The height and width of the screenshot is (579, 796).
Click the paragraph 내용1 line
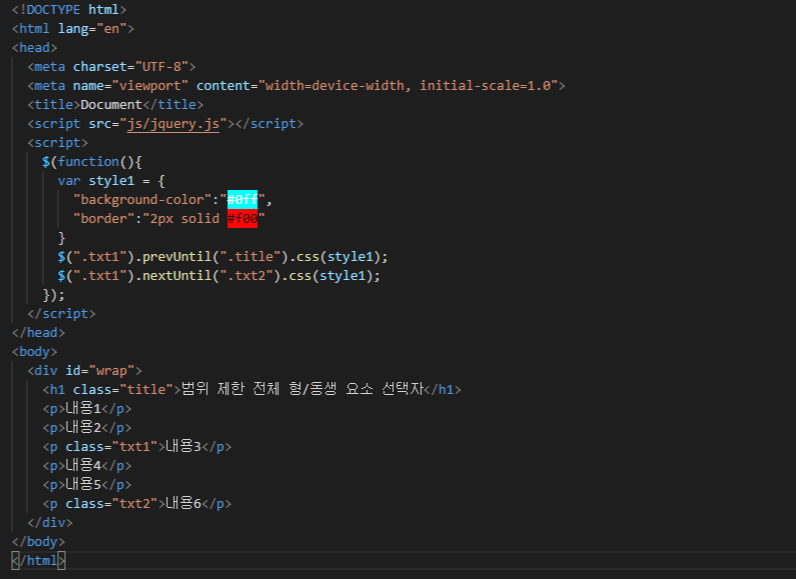coord(87,408)
